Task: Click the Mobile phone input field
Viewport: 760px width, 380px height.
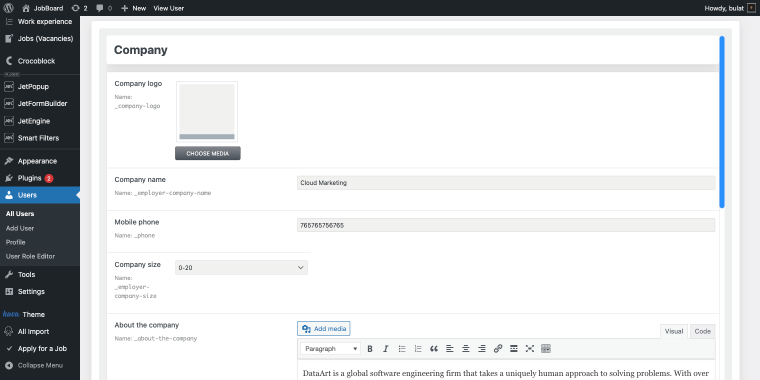Action: coord(506,225)
